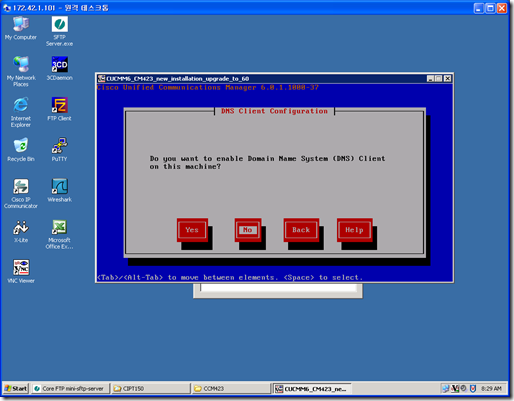The image size is (514, 401).
Task: Go Back in the installer dialog
Action: pyautogui.click(x=301, y=230)
